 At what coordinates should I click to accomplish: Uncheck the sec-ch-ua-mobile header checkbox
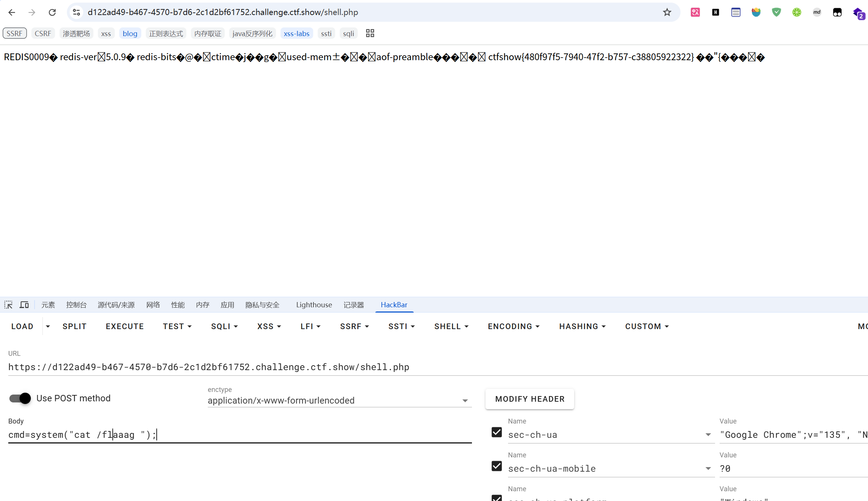[x=497, y=466]
